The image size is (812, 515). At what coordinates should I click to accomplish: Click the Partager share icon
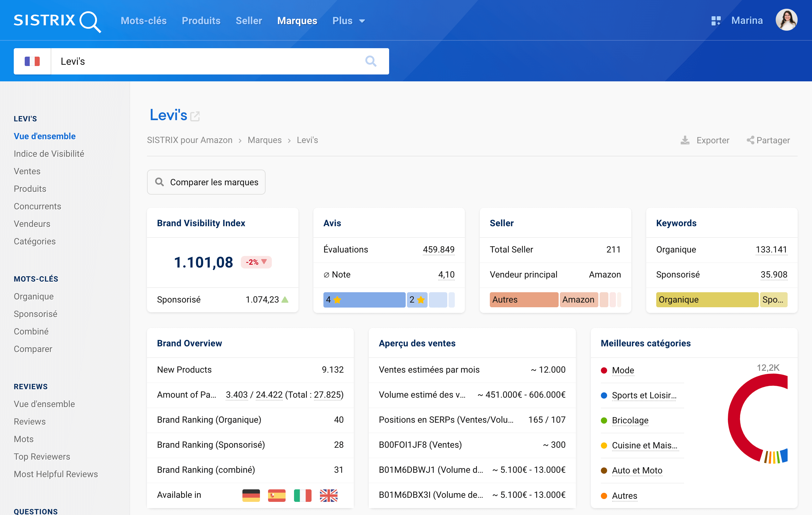750,140
